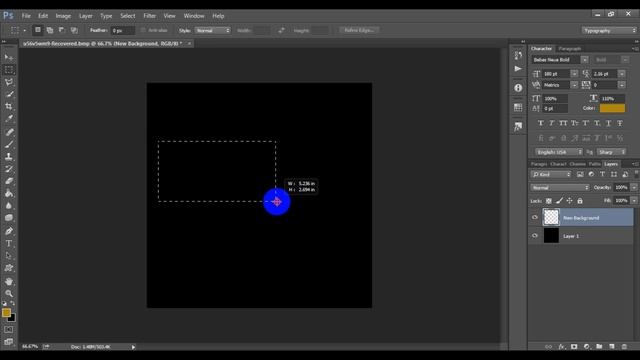
Task: Hide the Layer 1 layer
Action: (x=535, y=236)
